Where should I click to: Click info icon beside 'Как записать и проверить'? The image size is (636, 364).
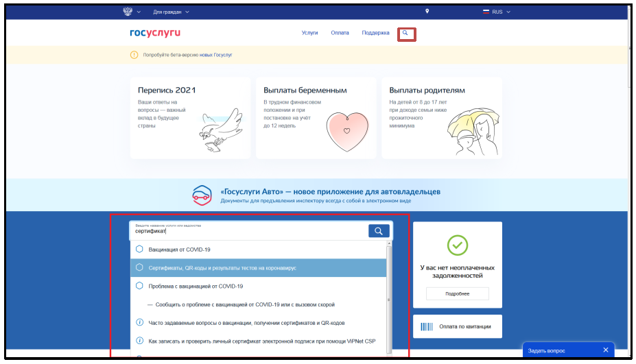(139, 341)
